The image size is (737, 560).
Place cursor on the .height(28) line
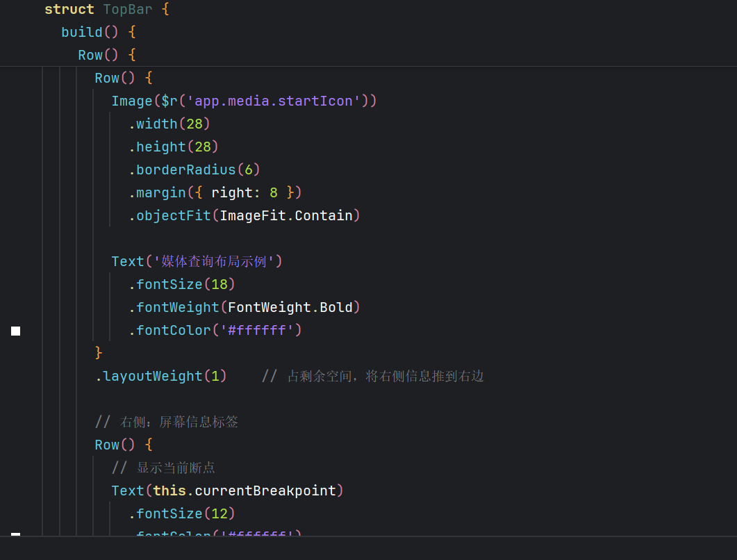point(174,147)
